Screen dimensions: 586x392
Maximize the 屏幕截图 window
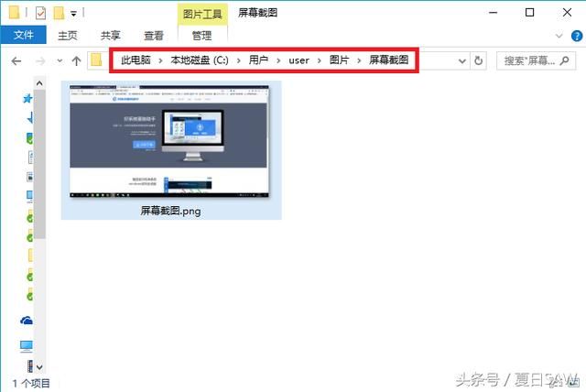tap(529, 13)
